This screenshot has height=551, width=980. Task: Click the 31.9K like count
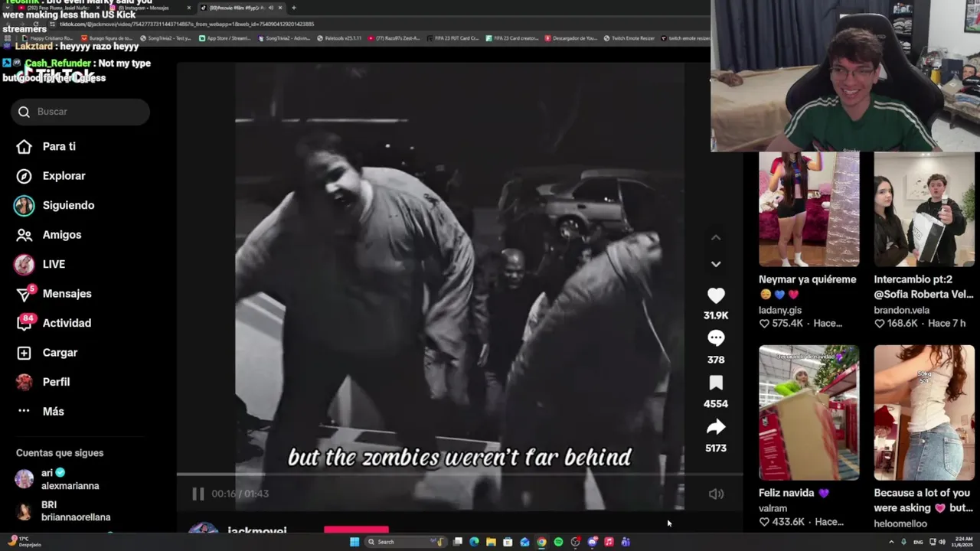tap(716, 315)
